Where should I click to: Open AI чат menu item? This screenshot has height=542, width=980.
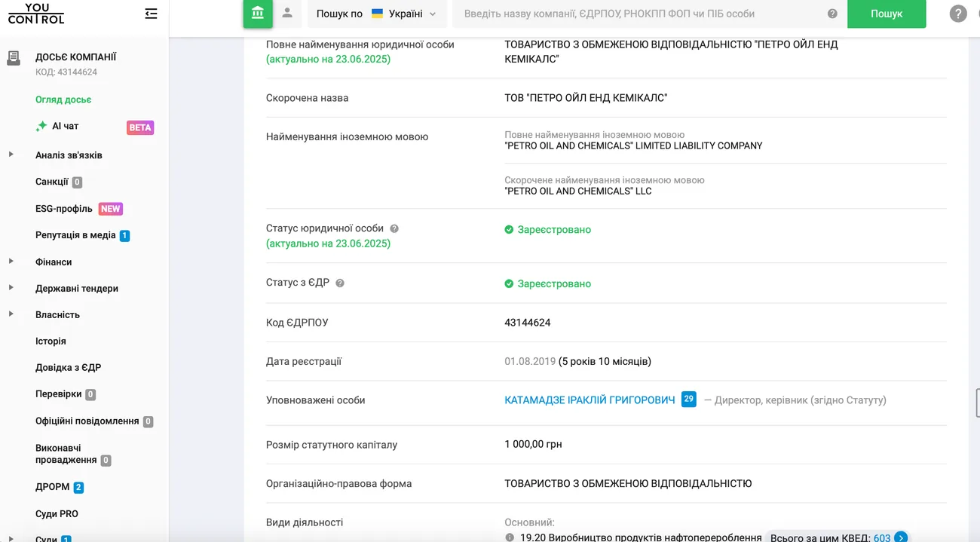coord(65,126)
